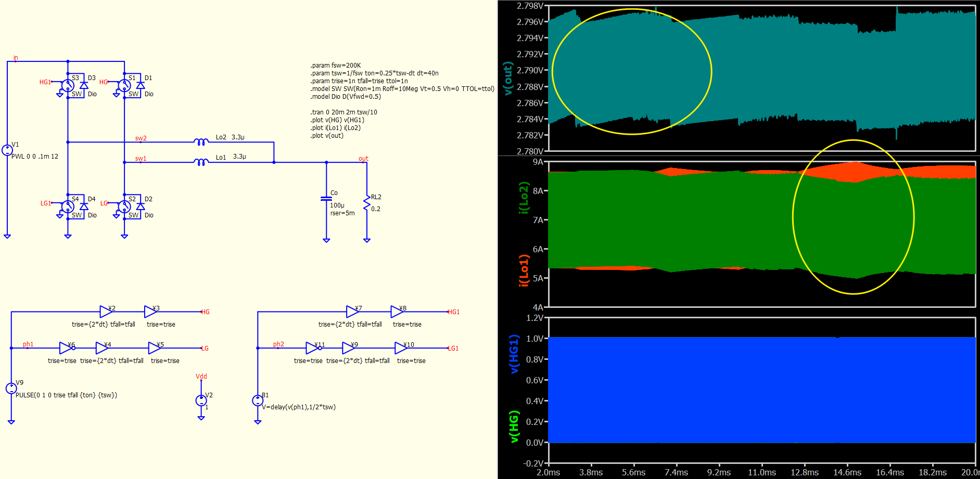Click the HG1 output label after ¥8
980x479 pixels.
[454, 312]
